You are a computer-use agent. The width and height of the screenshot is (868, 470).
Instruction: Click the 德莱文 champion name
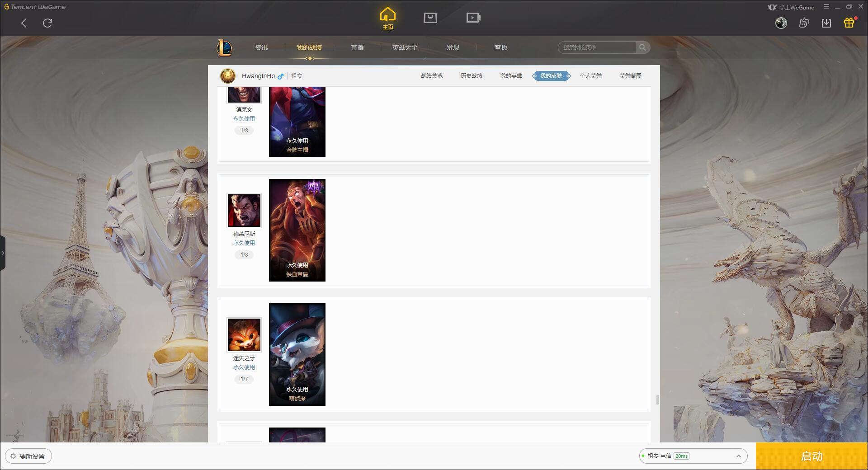click(x=244, y=110)
